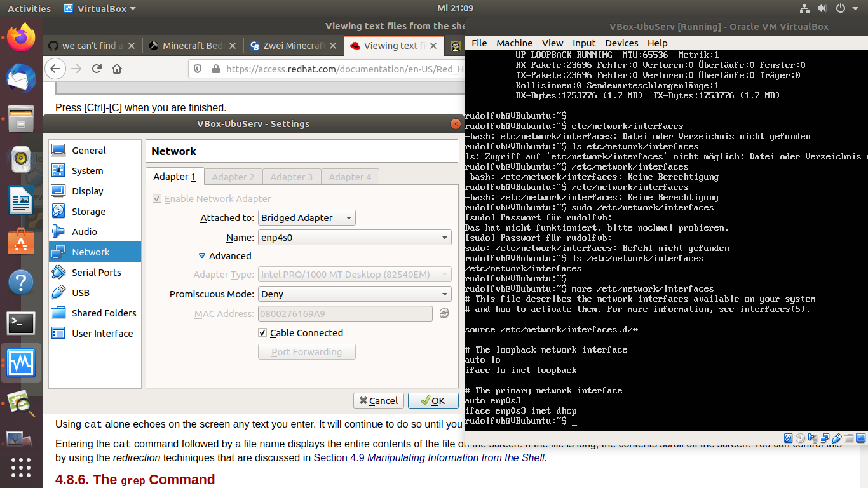Show applications grid in the dock

point(21,467)
